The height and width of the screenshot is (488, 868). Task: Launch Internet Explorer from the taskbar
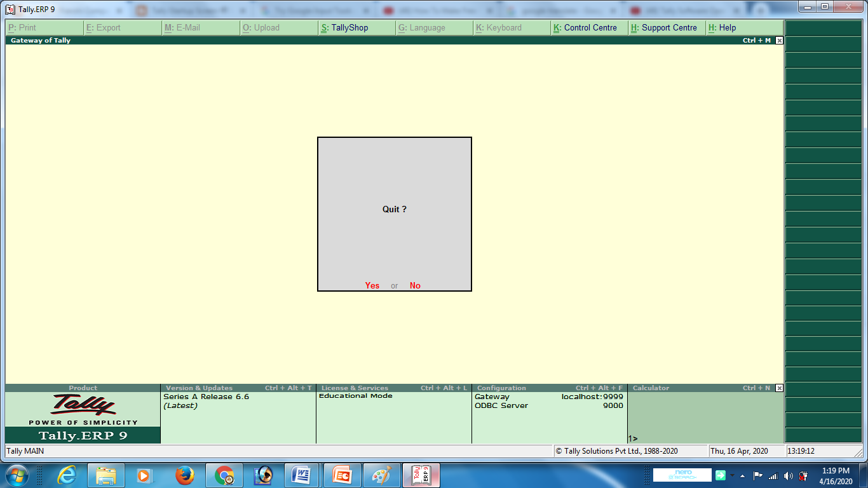(x=66, y=475)
